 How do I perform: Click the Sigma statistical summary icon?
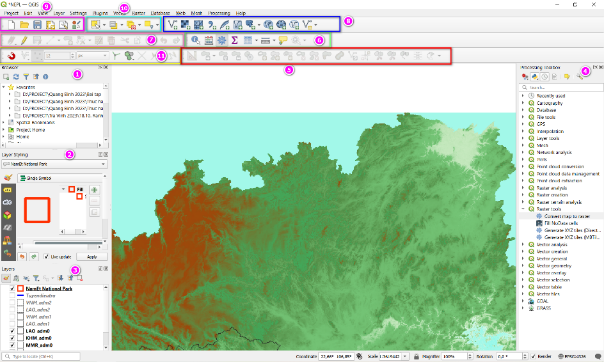coord(234,40)
